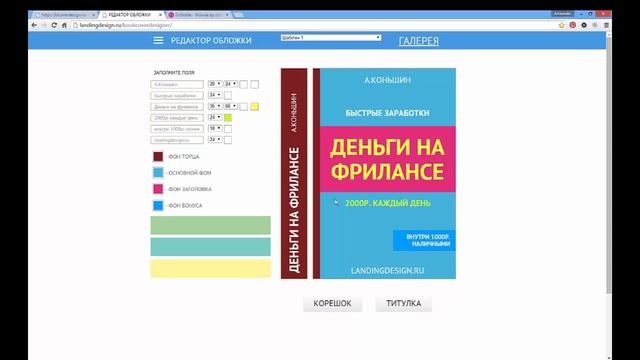Viewport: 640px width, 360px height.
Task: Bookmark the page with the star icon
Action: coord(562,25)
